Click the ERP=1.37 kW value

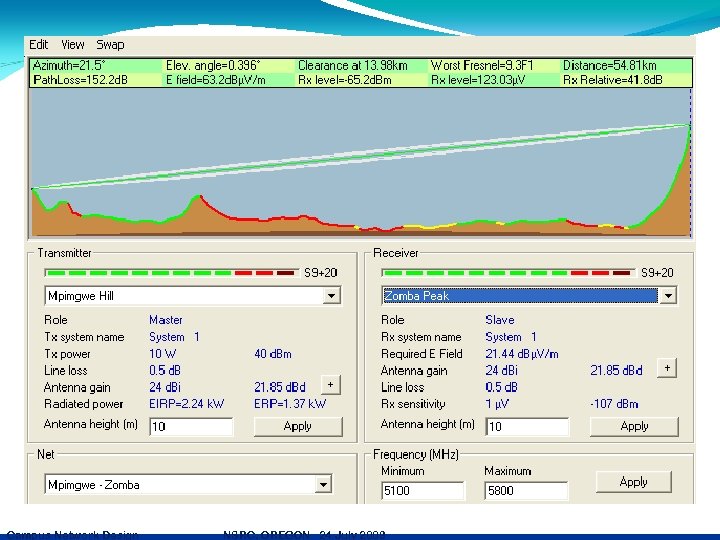pyautogui.click(x=290, y=404)
